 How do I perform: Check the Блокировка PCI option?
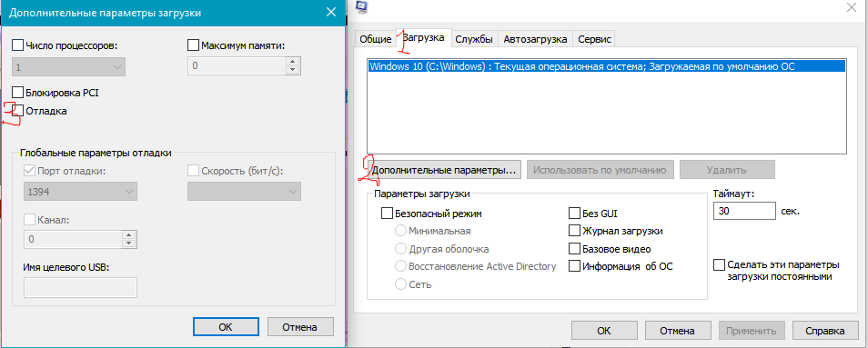(17, 93)
